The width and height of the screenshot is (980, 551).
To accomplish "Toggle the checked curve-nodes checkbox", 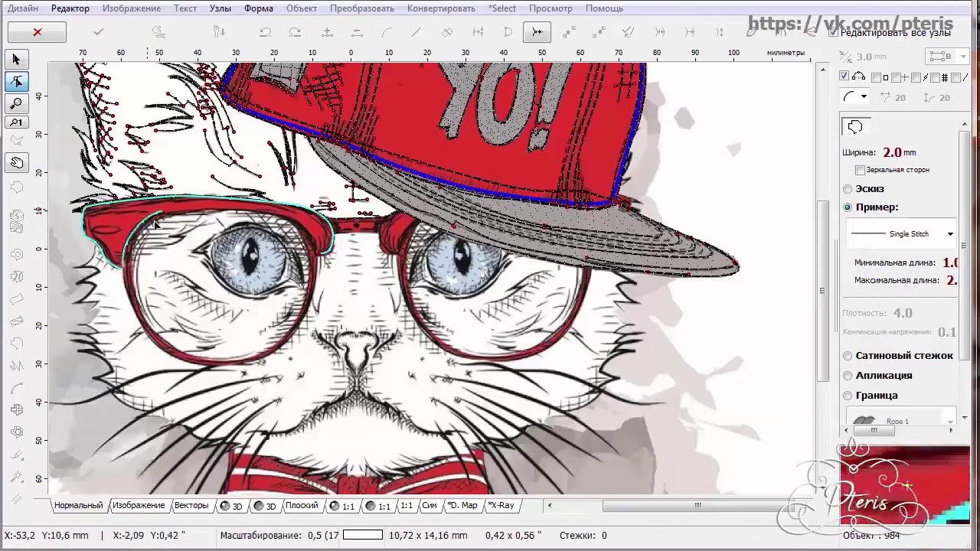I will [x=844, y=77].
